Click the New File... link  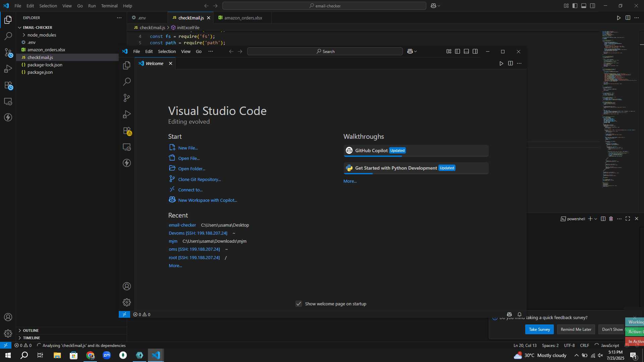tap(188, 148)
